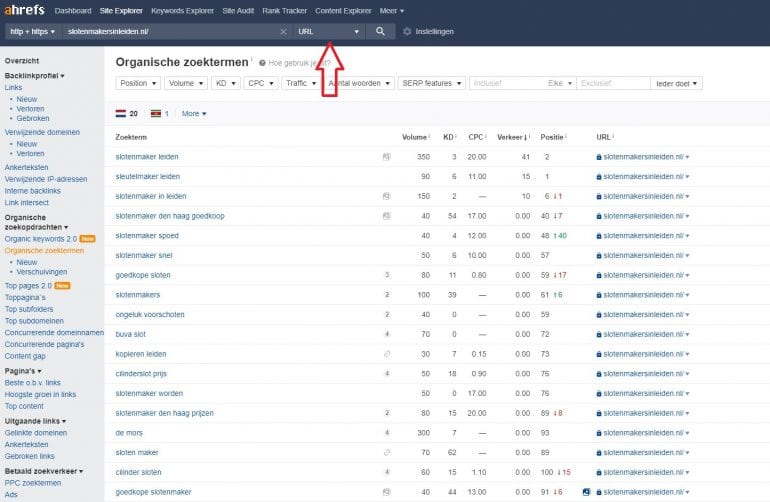Image resolution: width=770 pixels, height=502 pixels.
Task: Open Site Audit from the top menu
Action: click(238, 11)
